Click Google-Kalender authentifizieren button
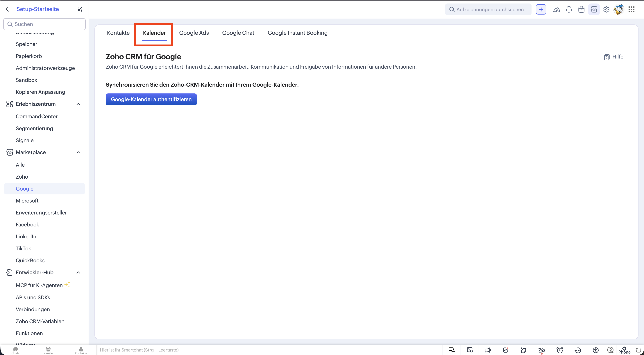Screen dimensions: 644x355 [x=151, y=99]
